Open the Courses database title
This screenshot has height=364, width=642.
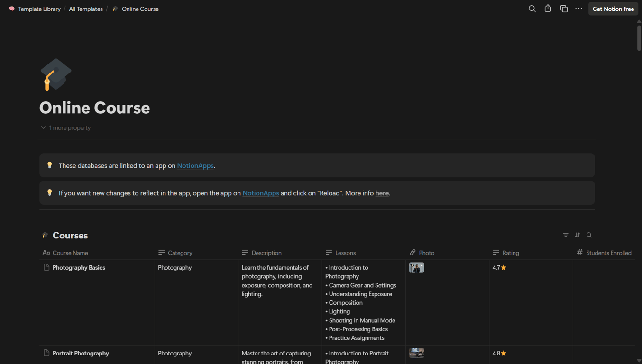[x=70, y=235]
